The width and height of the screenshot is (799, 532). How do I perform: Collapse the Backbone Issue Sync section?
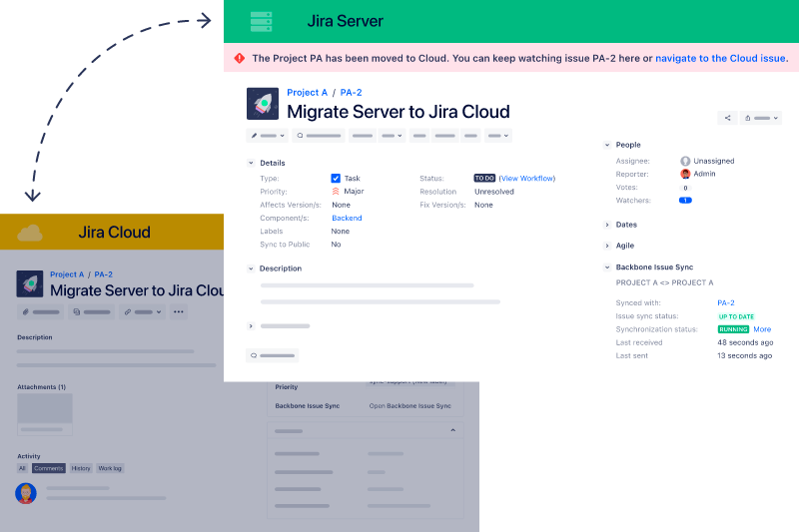607,266
